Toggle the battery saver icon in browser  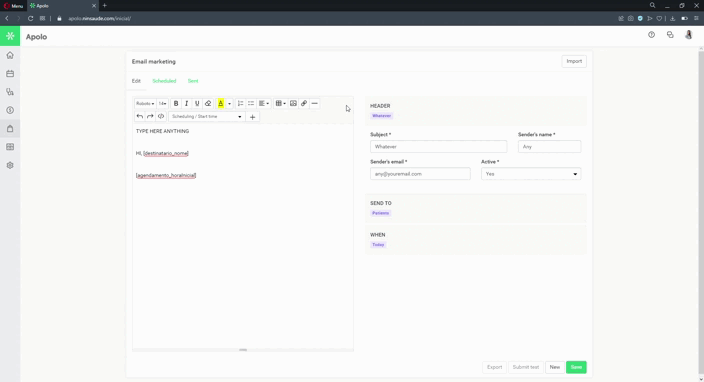pyautogui.click(x=684, y=18)
